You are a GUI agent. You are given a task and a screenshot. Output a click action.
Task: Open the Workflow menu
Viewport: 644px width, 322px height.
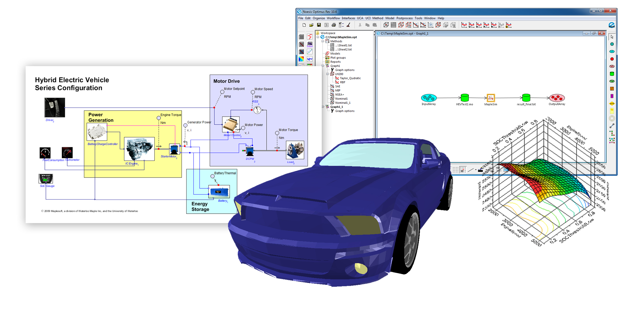pyautogui.click(x=333, y=18)
